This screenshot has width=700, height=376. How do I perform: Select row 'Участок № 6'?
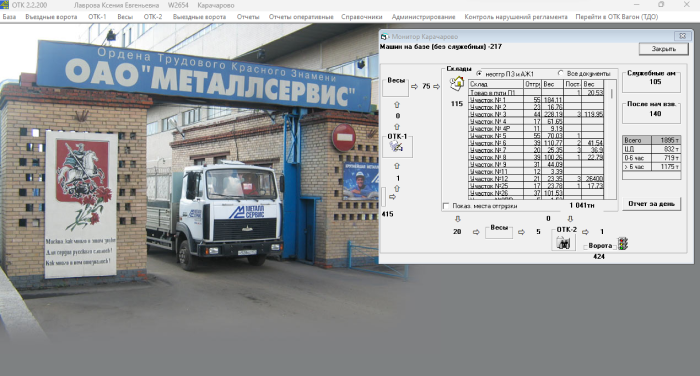click(536, 143)
